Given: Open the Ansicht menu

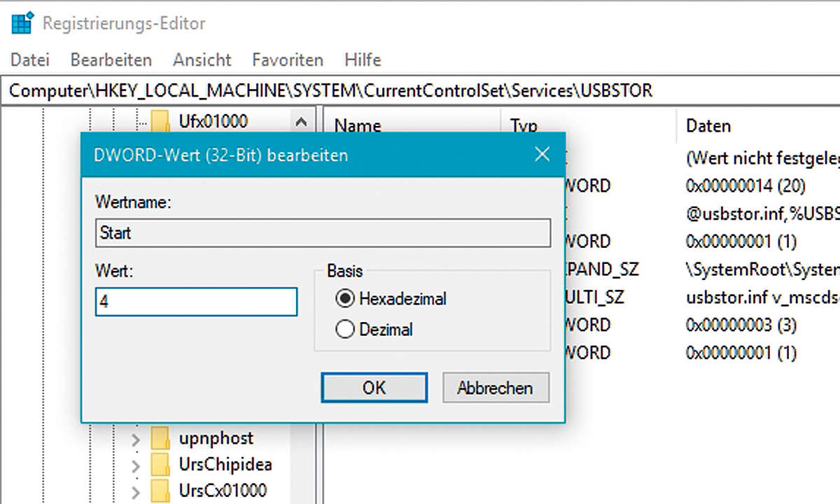Looking at the screenshot, I should [x=202, y=59].
